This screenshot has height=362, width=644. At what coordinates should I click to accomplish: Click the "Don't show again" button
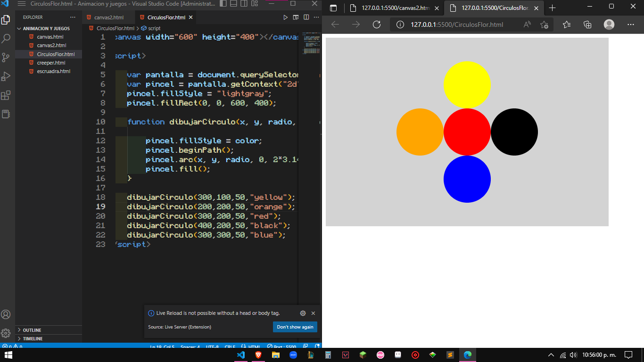(295, 327)
